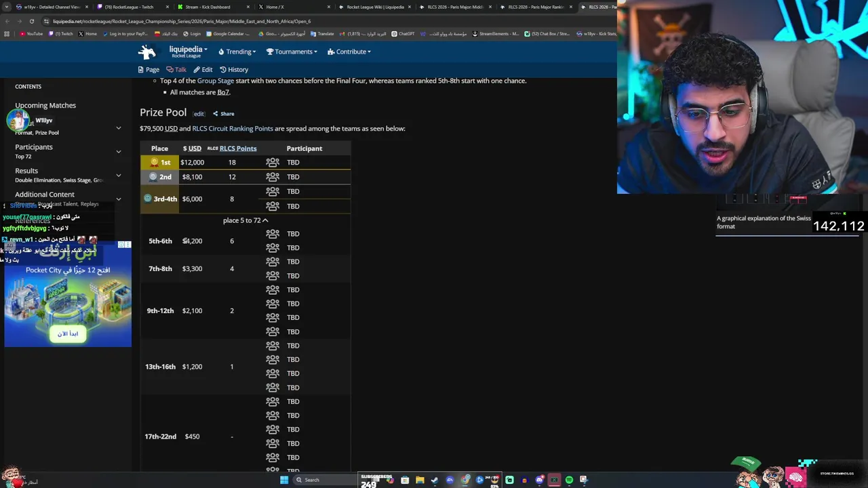Go to Participants in contents

[34, 147]
